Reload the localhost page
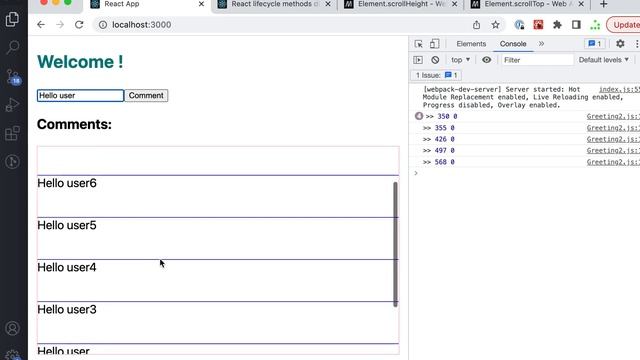This screenshot has height=360, width=640. (79, 25)
